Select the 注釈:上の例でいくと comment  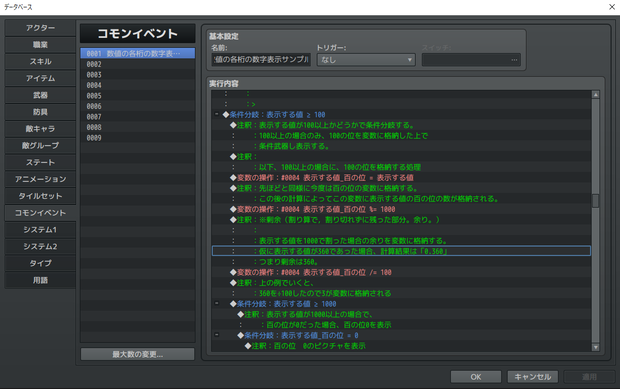(x=401, y=283)
